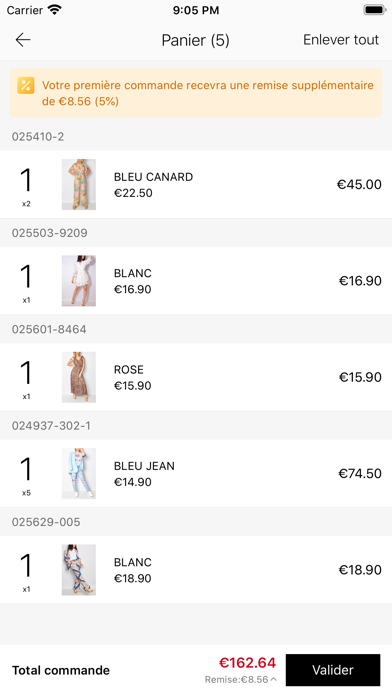392x696 pixels.
Task: Open the patterned trousers product thumbnail
Action: 79,569
